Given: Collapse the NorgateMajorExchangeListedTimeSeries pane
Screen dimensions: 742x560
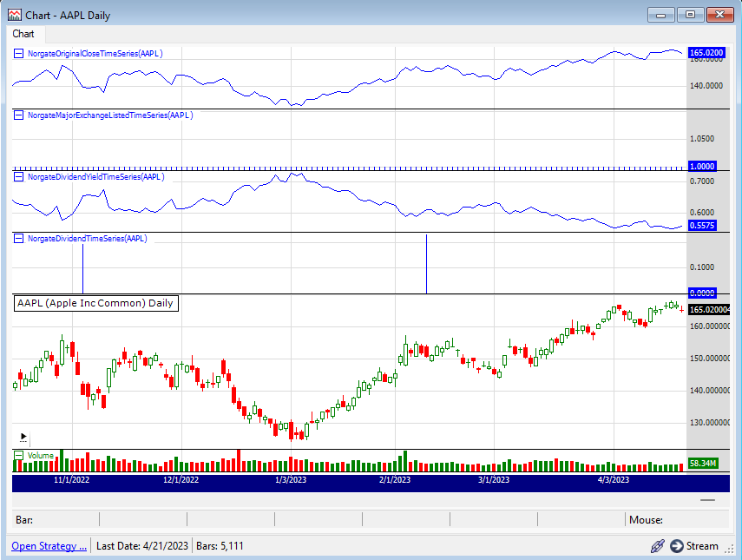Looking at the screenshot, I should coord(18,115).
